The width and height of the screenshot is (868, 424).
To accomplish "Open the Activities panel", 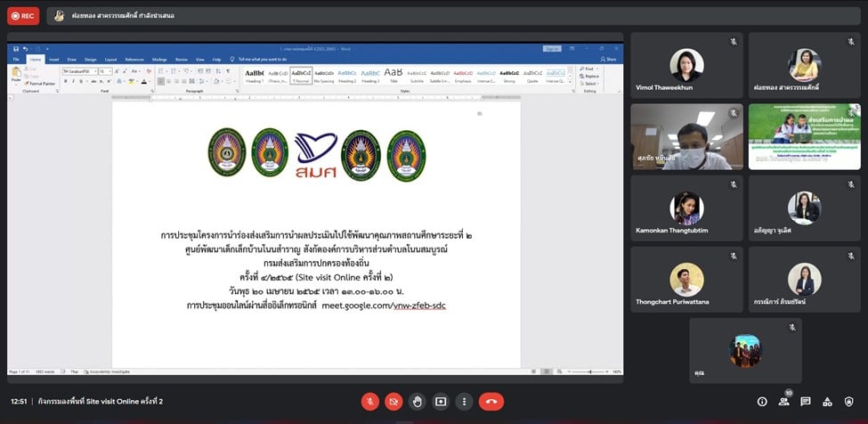I will click(827, 402).
